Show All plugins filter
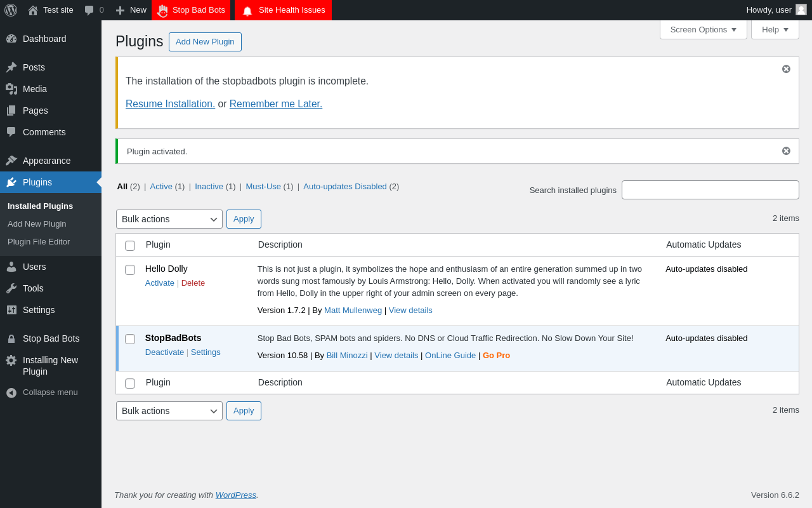Image resolution: width=812 pixels, height=508 pixels. (x=122, y=186)
